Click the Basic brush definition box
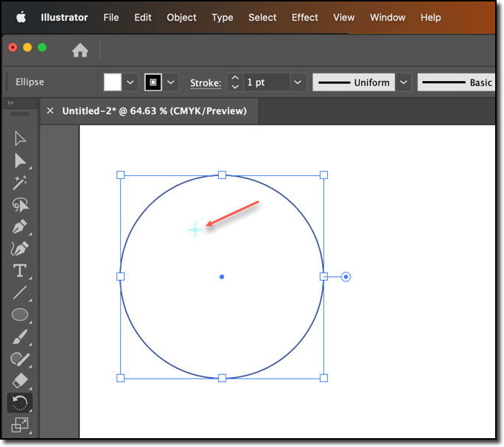This screenshot has width=504, height=447. (x=456, y=82)
